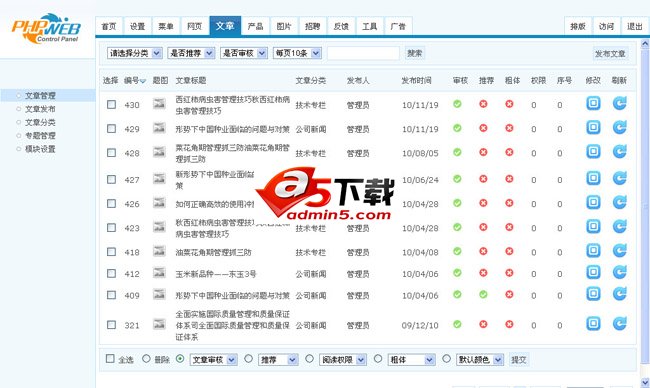Click the search keyword input field

(x=363, y=53)
